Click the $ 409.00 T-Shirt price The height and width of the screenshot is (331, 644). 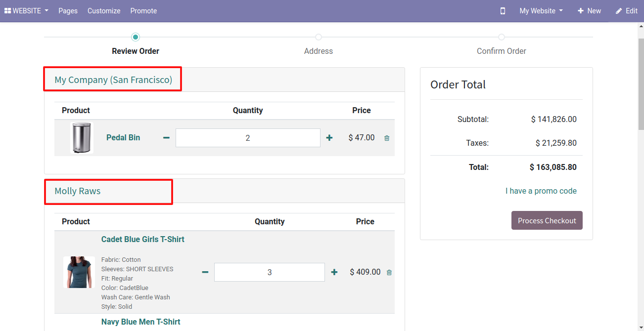point(366,272)
